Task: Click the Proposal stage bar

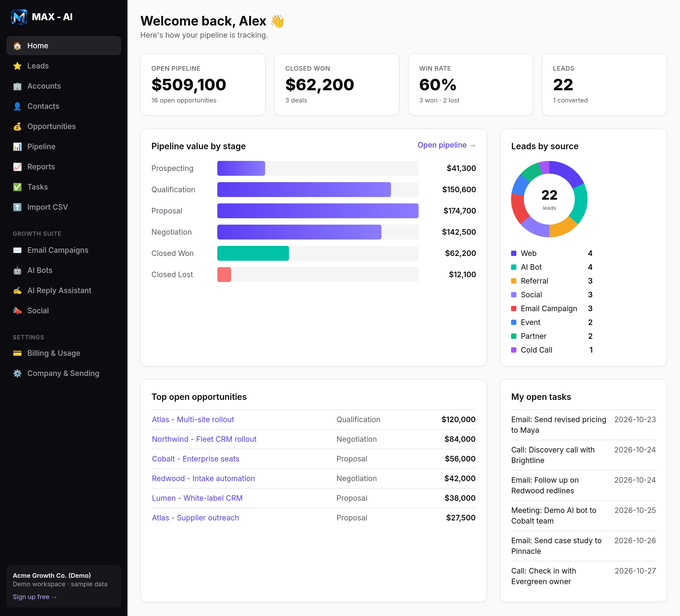Action: (318, 211)
